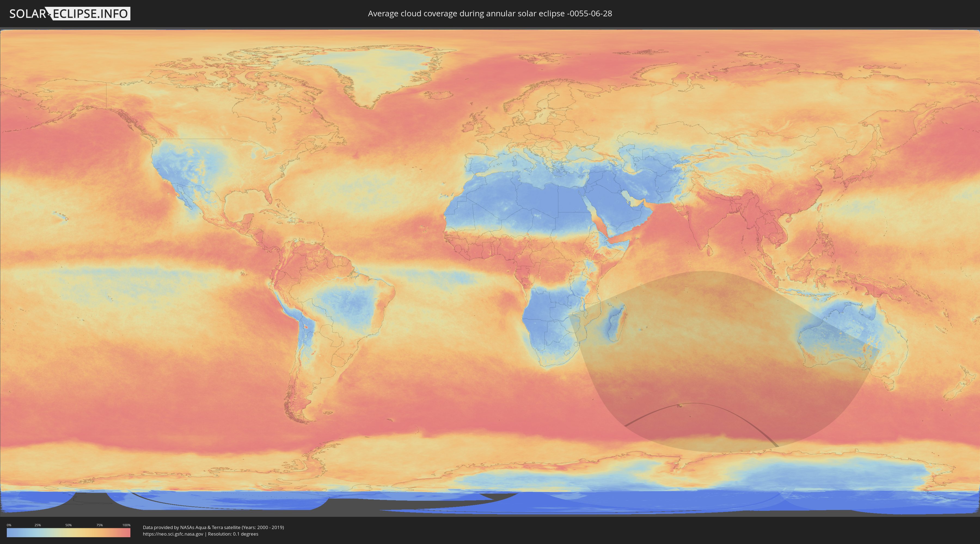980x544 pixels.
Task: Click the 75% label above the legend
Action: pos(99,525)
